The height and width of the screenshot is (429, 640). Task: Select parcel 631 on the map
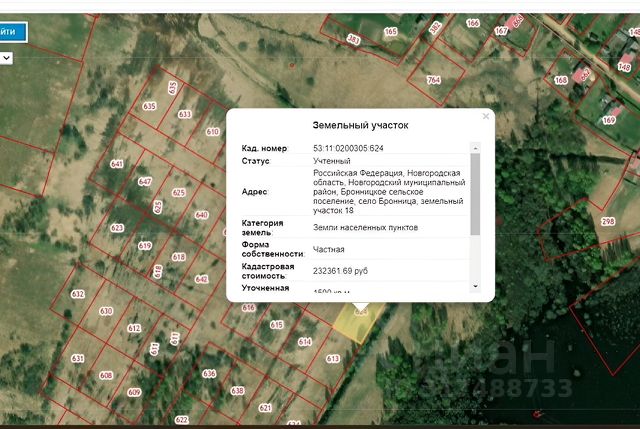tap(78, 358)
